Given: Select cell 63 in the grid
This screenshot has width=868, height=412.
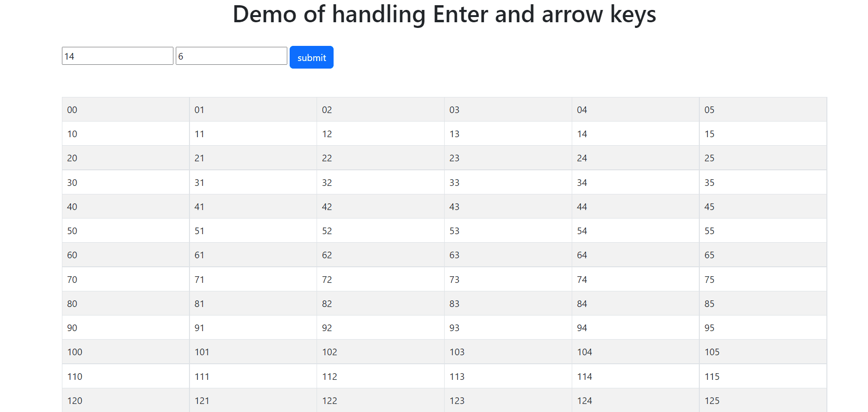Looking at the screenshot, I should (507, 254).
